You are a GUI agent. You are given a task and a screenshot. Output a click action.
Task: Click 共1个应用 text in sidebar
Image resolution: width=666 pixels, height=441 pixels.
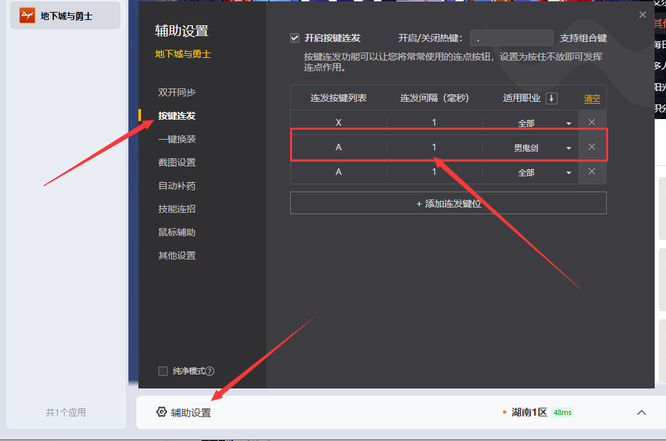pyautogui.click(x=66, y=413)
